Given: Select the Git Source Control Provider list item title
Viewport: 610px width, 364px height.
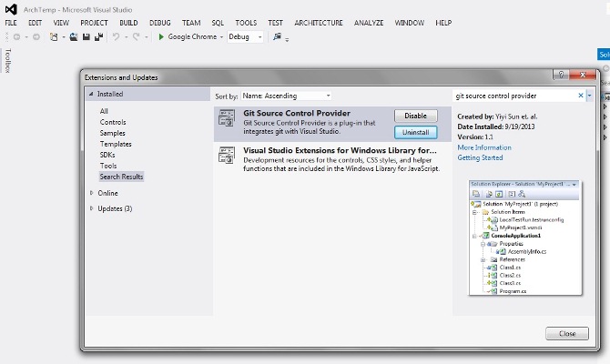Looking at the screenshot, I should click(x=297, y=113).
